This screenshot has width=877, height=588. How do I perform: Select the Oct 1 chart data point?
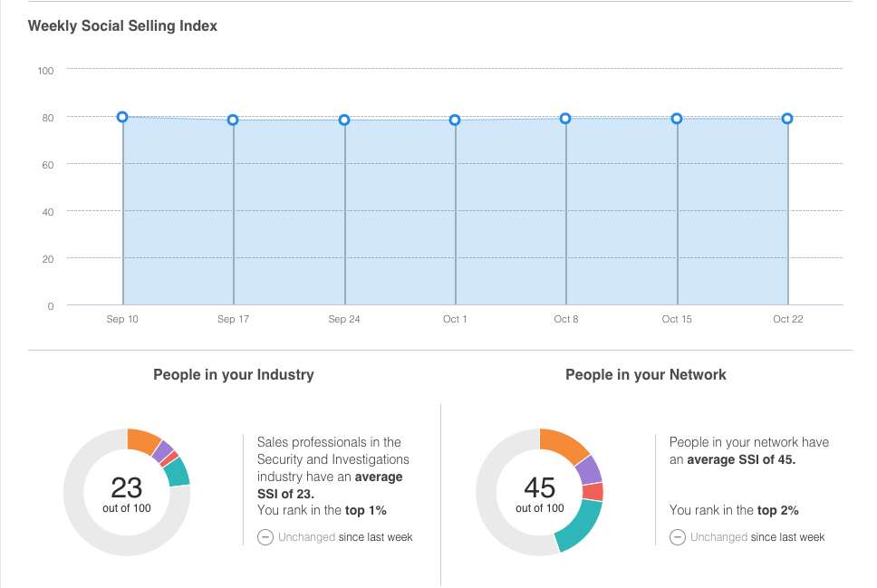coord(455,120)
